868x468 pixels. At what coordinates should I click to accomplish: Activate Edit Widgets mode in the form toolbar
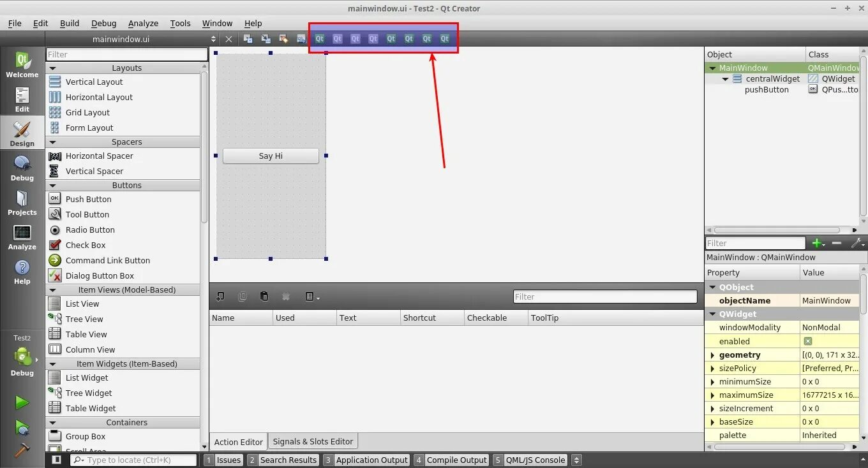[248, 39]
